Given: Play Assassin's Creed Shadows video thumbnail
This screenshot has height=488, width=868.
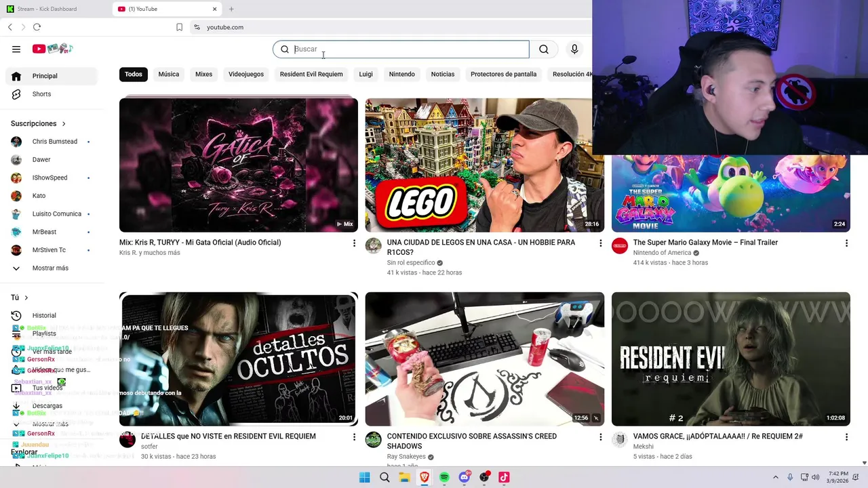Looking at the screenshot, I should [485, 359].
